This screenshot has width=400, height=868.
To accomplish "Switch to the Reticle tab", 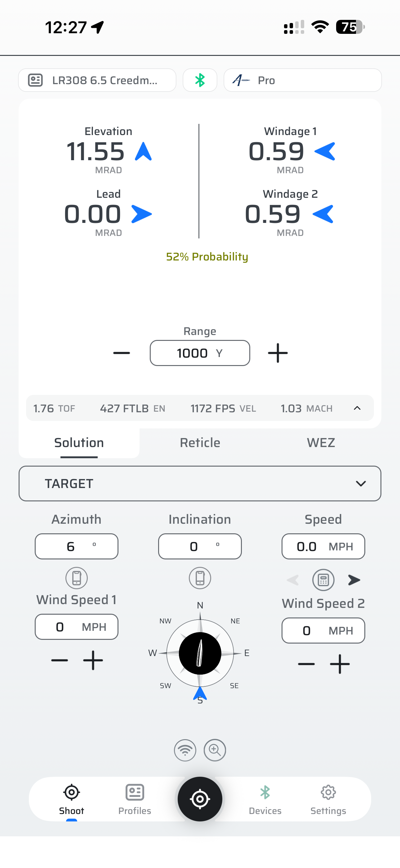I will [200, 443].
